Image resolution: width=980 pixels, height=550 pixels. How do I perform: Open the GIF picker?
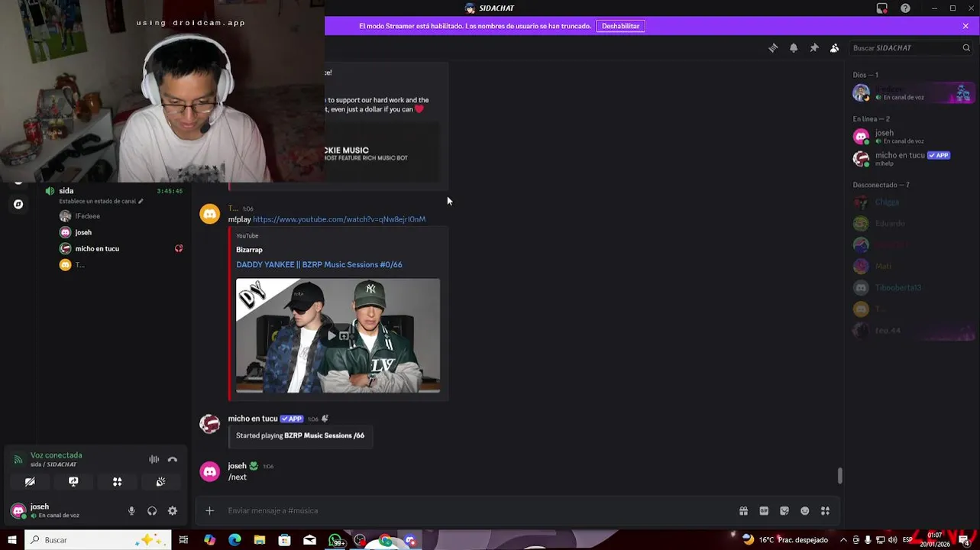click(x=764, y=511)
